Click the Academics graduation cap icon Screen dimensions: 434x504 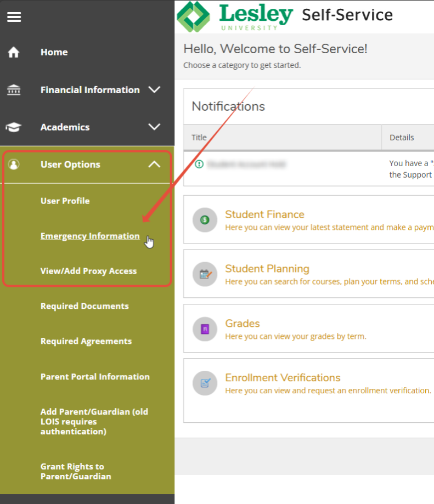tap(14, 127)
